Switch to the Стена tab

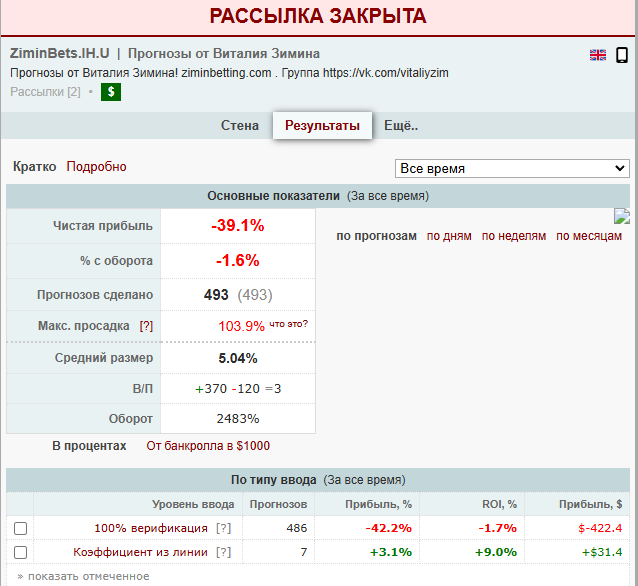tap(240, 125)
